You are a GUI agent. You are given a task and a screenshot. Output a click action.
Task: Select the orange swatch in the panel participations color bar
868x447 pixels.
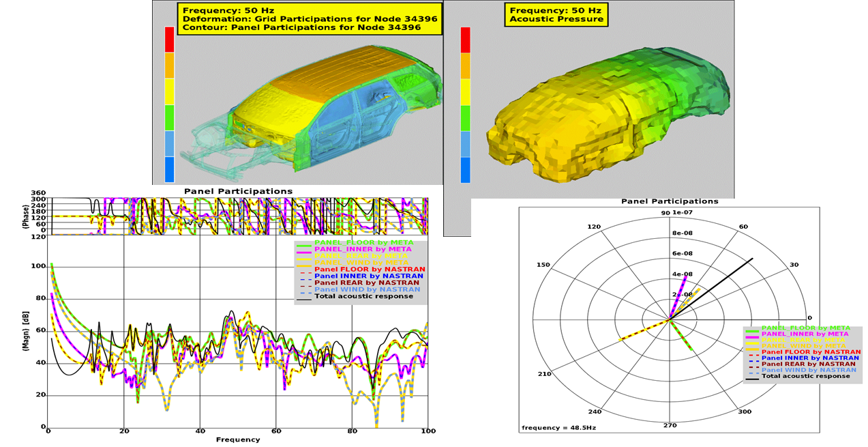170,66
